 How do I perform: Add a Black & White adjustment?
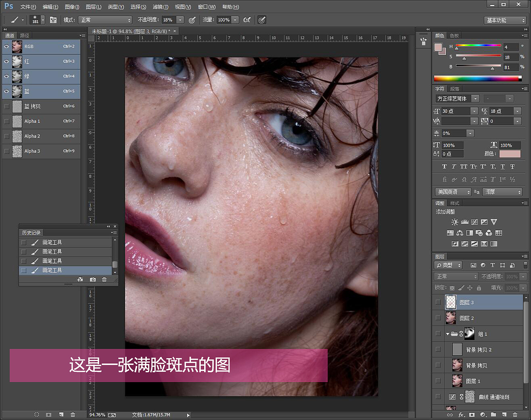470,233
